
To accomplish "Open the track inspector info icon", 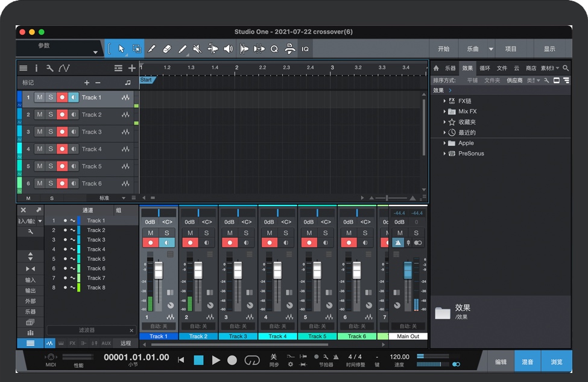I will click(36, 68).
